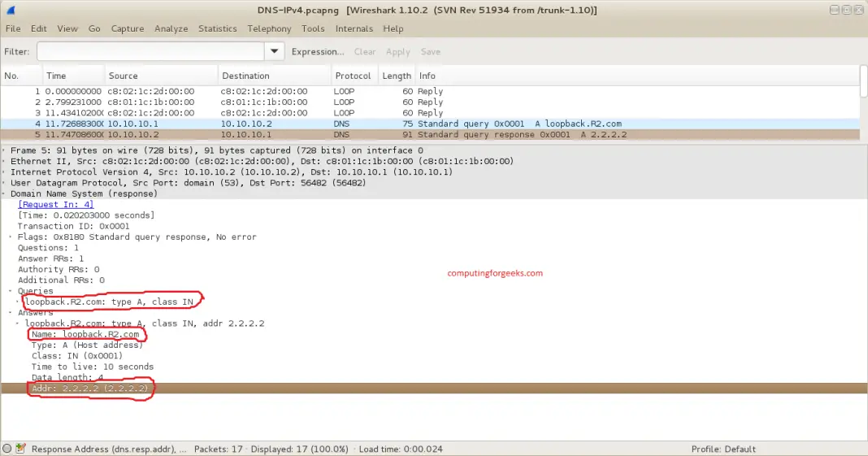Viewport: 868px width, 456px height.
Task: Expand the Flags: 0x8180 node
Action: (x=11, y=237)
